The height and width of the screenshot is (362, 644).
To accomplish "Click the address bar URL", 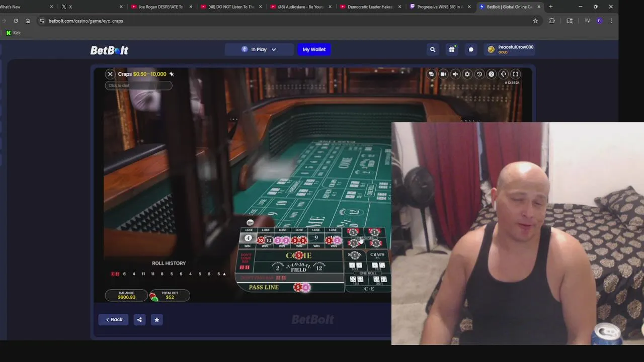I will tap(86, 21).
